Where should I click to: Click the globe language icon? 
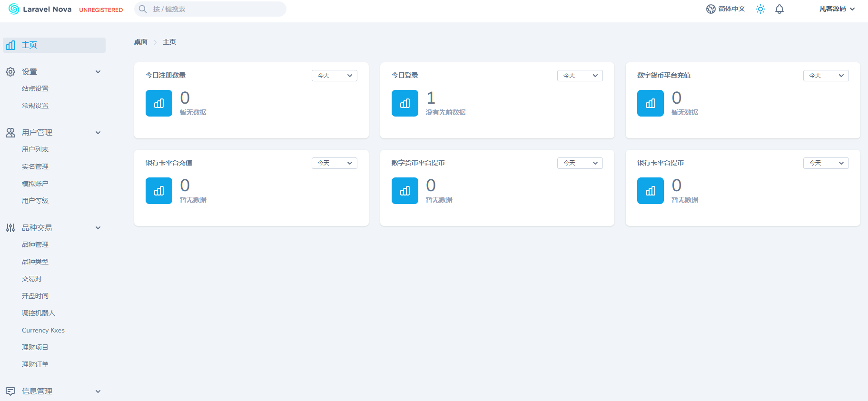(710, 9)
